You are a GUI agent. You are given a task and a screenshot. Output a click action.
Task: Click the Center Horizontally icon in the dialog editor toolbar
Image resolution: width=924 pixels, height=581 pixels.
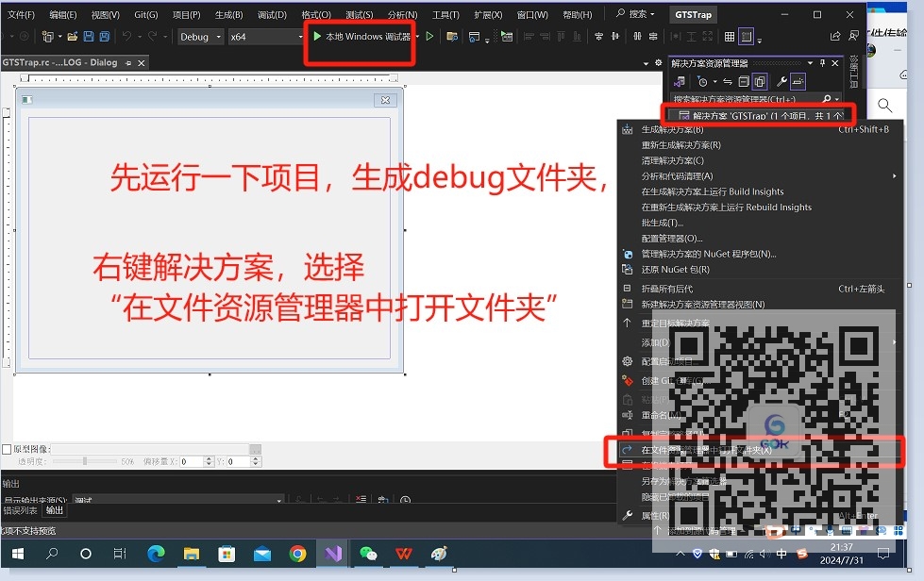(x=598, y=37)
